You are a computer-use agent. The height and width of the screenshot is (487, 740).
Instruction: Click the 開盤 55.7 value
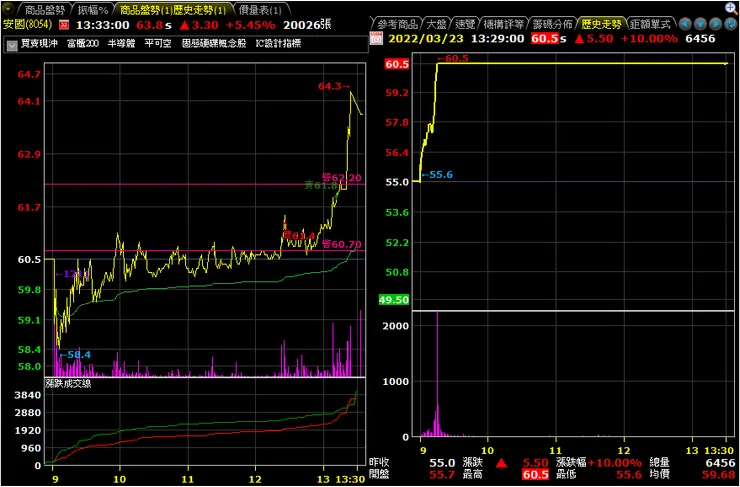click(443, 475)
